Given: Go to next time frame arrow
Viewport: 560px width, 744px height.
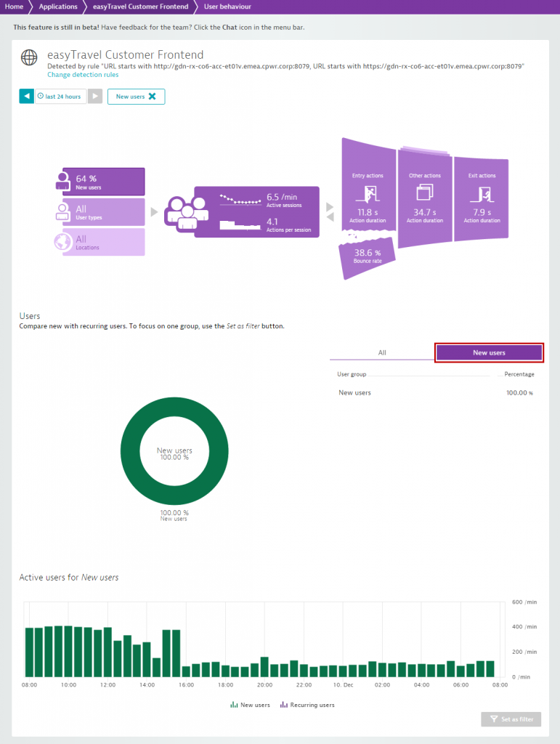Looking at the screenshot, I should tap(95, 97).
